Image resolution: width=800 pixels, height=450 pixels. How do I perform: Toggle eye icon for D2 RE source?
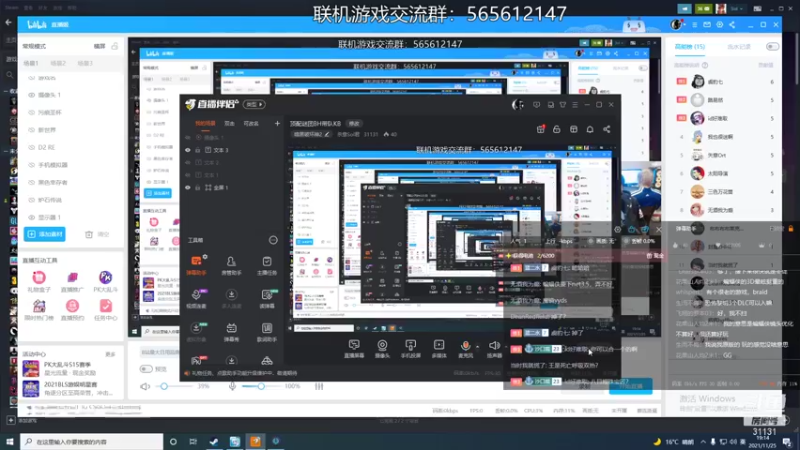point(32,147)
